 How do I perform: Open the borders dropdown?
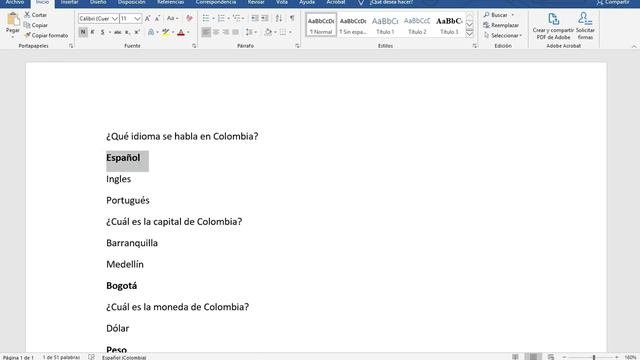[x=290, y=32]
